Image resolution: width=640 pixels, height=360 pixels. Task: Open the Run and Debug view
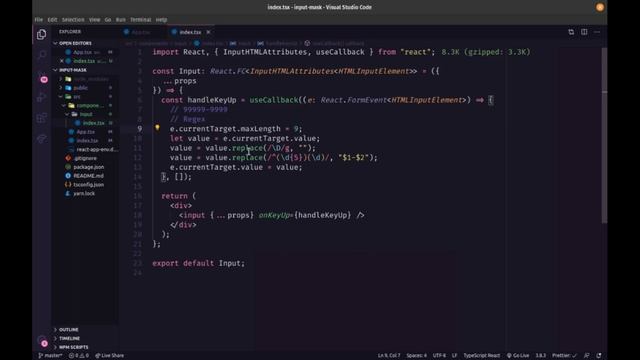[x=41, y=97]
